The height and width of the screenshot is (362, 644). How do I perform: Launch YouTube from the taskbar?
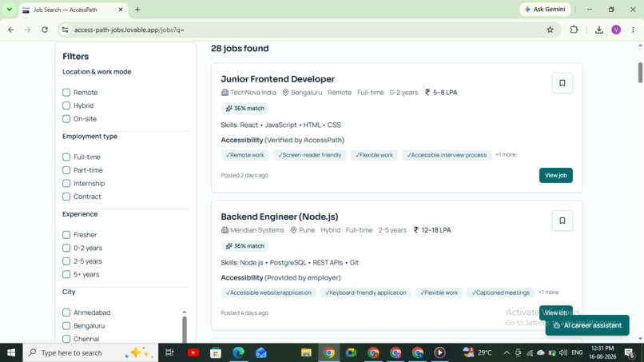(193, 352)
